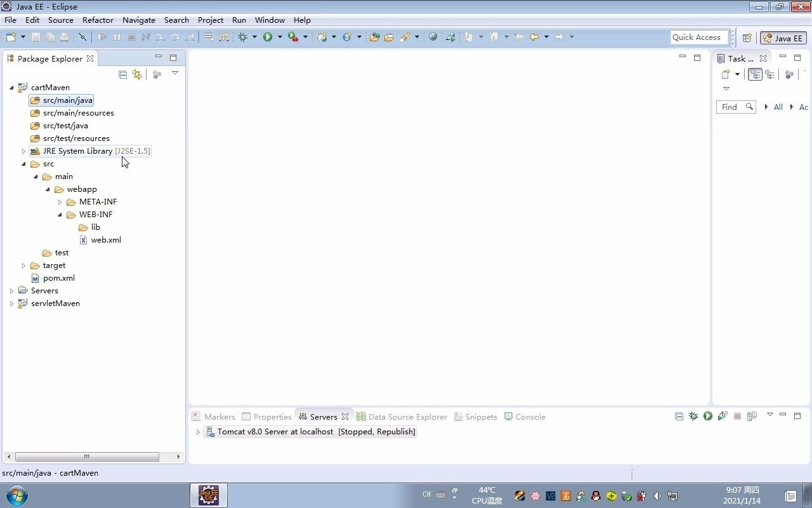This screenshot has width=812, height=508.
Task: Click the Eclipse Java EE IDE taskbar icon
Action: point(209,495)
